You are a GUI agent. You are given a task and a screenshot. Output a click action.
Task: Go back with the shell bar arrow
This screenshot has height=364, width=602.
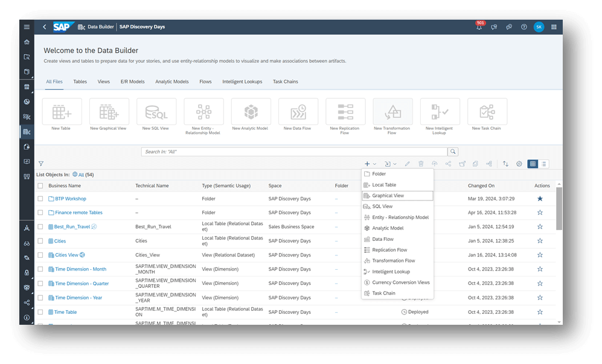[45, 27]
